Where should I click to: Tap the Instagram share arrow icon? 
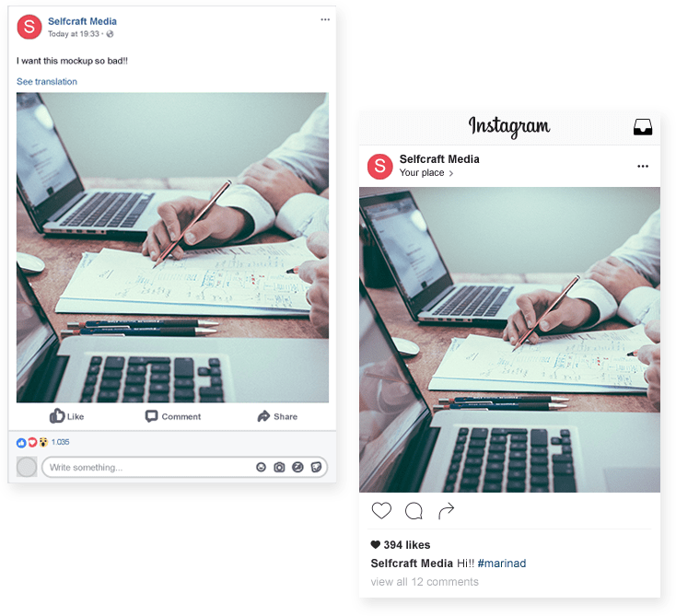tap(446, 511)
